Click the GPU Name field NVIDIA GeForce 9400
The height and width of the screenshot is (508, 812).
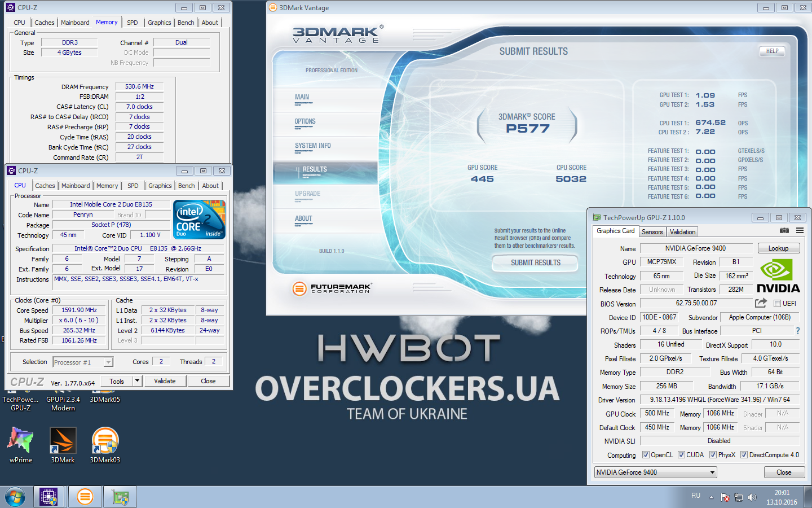[696, 248]
